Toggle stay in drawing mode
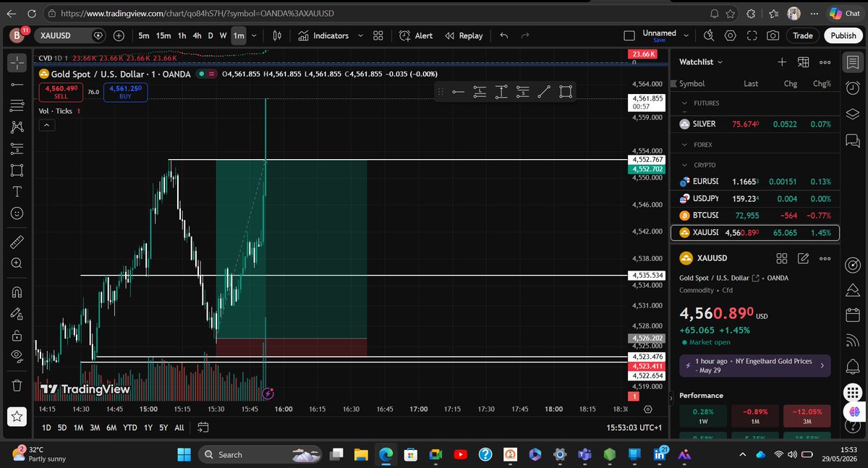The width and height of the screenshot is (868, 468). pos(17,314)
